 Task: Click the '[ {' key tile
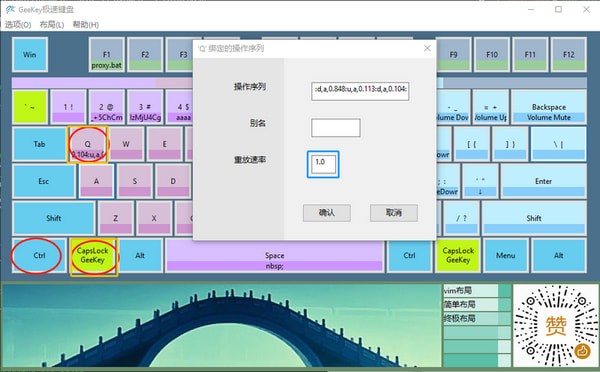coord(471,144)
